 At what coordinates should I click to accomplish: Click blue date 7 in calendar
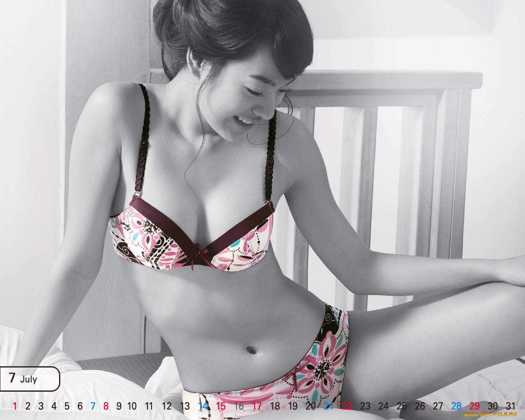tap(93, 406)
